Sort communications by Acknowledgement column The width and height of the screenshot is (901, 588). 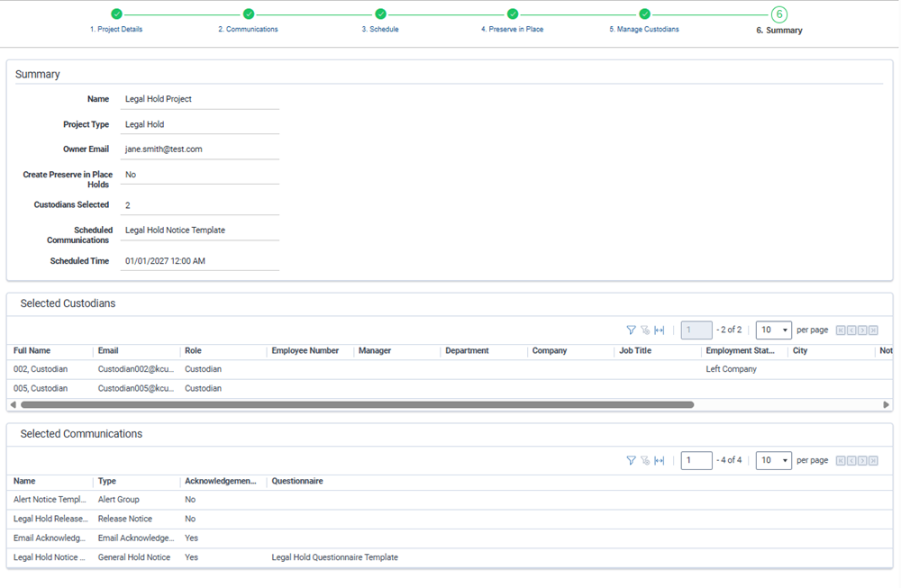pyautogui.click(x=221, y=481)
